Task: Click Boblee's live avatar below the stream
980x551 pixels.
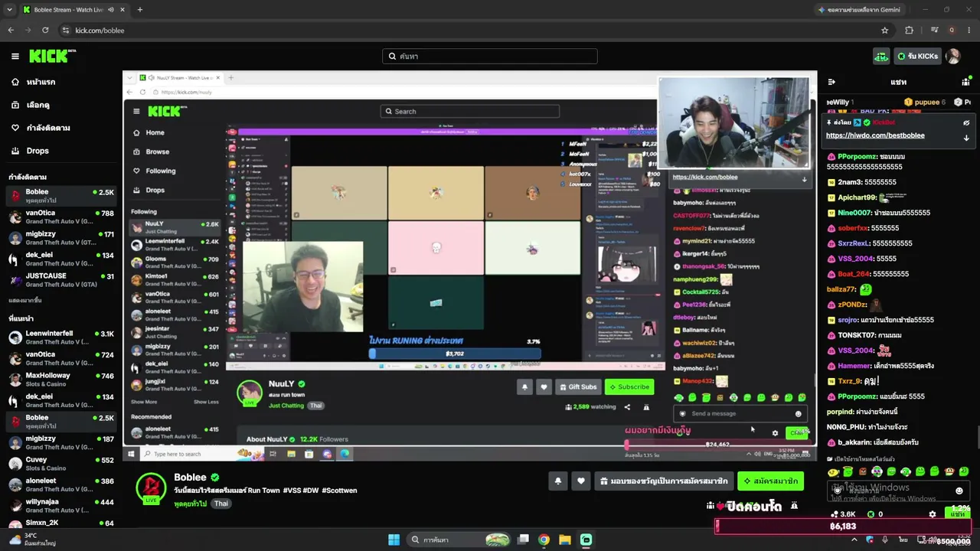Action: pos(151,488)
